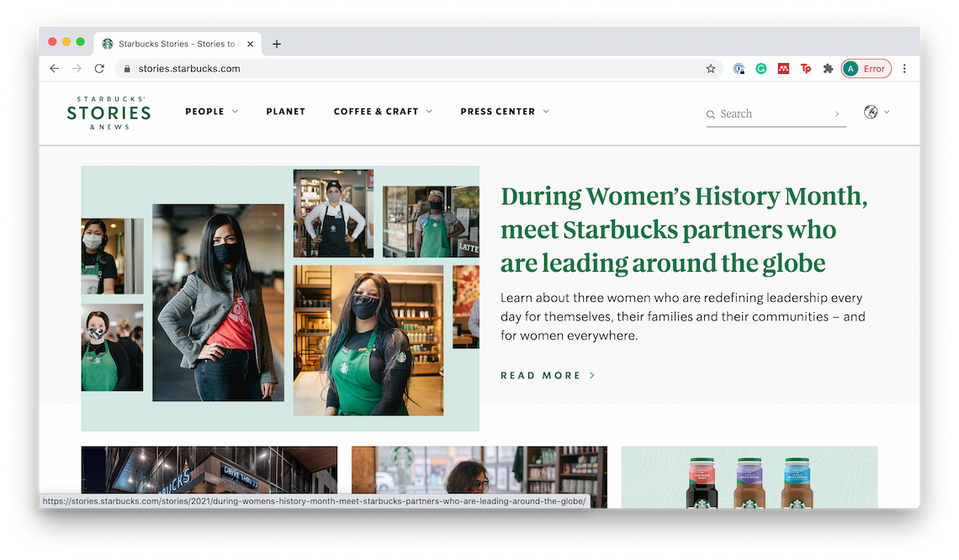Open the Chrome extensions puzzle icon
959x560 pixels.
click(x=828, y=68)
